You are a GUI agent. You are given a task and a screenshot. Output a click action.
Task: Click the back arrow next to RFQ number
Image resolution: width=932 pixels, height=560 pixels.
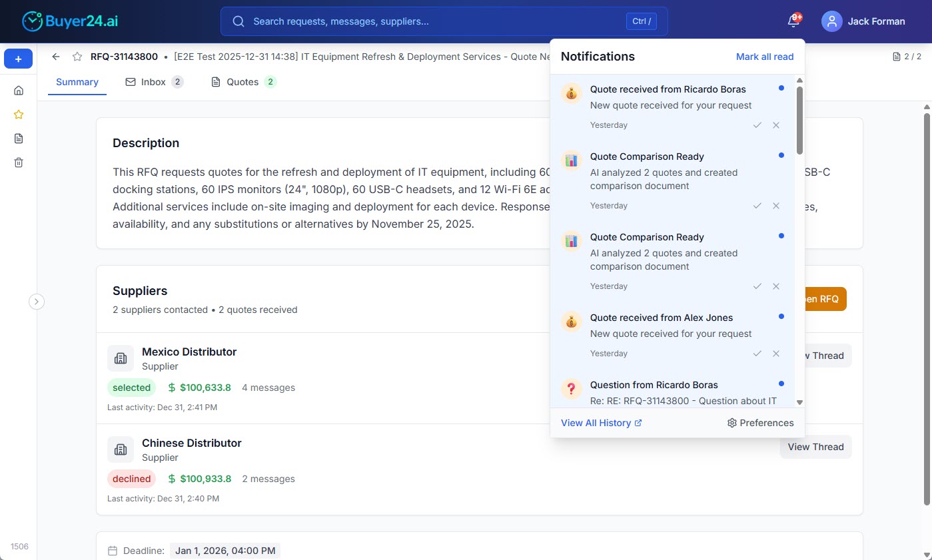[56, 57]
